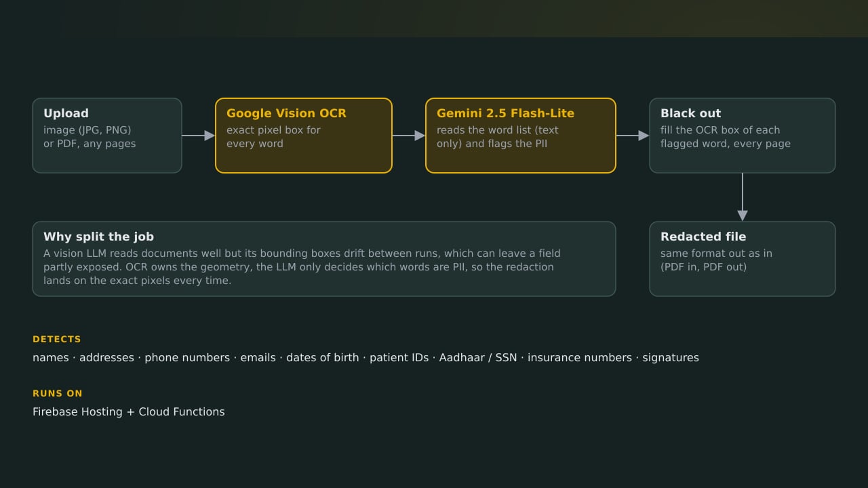Select "dates of birth" in the detects list

tap(323, 358)
